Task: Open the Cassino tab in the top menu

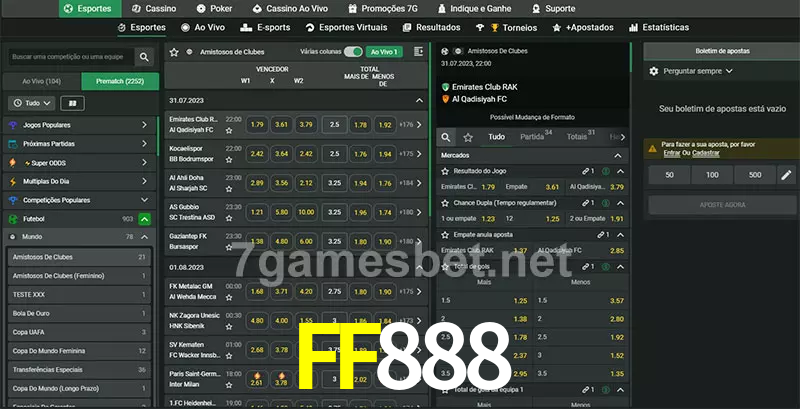Action: click(x=153, y=8)
